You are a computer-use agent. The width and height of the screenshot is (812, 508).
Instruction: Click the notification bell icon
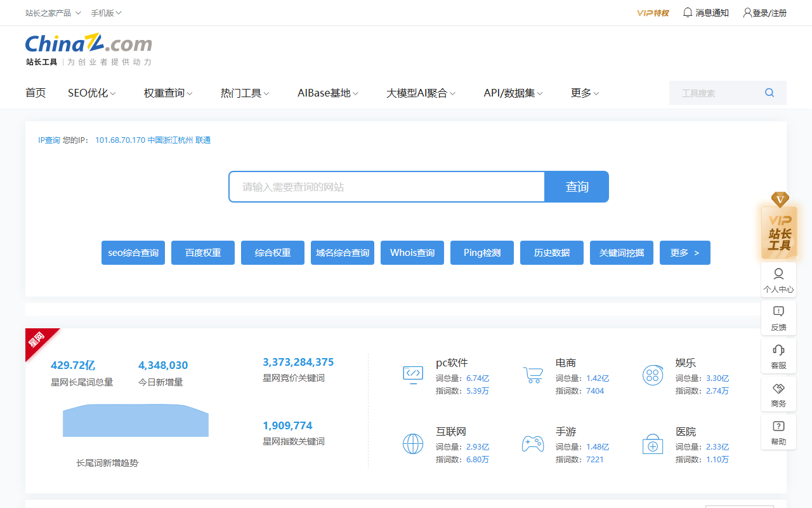(x=688, y=12)
